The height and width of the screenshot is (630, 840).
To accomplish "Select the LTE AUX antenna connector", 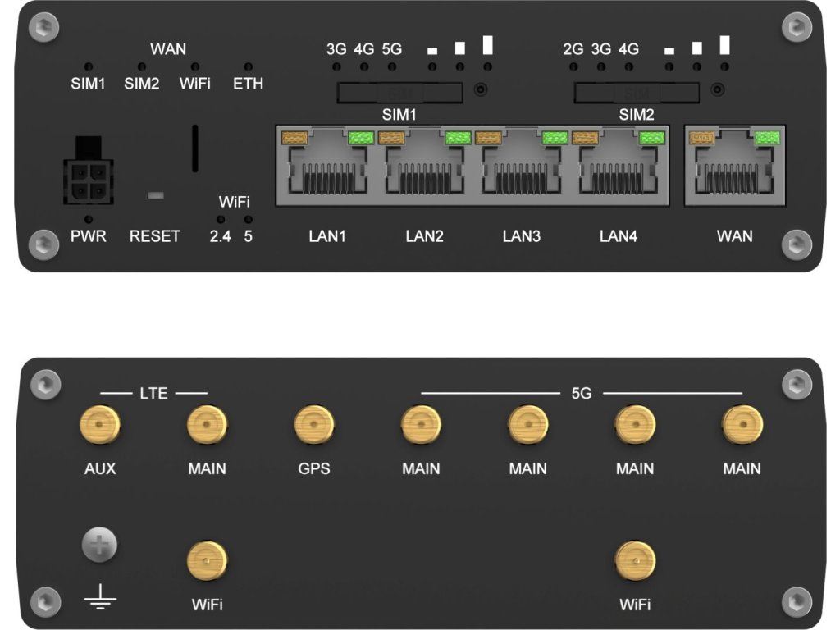I will coord(99,427).
